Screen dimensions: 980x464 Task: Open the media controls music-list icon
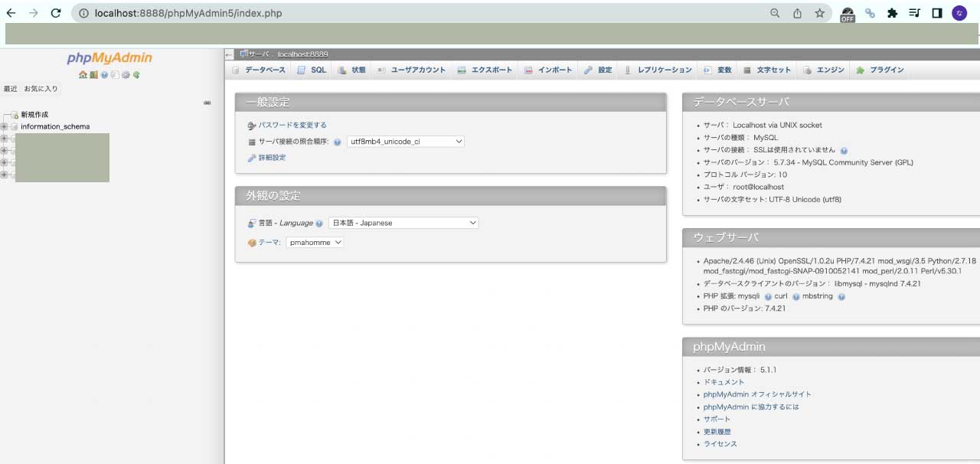tap(914, 13)
